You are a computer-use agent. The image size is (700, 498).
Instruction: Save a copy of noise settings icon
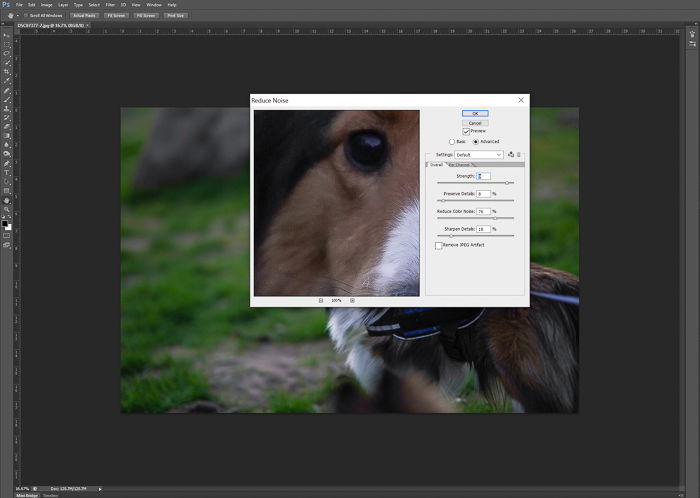click(x=511, y=154)
